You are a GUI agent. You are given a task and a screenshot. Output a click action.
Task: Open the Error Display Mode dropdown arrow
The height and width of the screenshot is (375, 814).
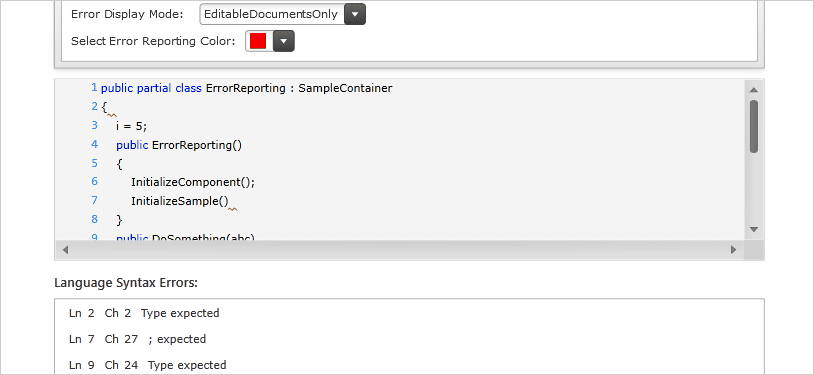point(355,15)
